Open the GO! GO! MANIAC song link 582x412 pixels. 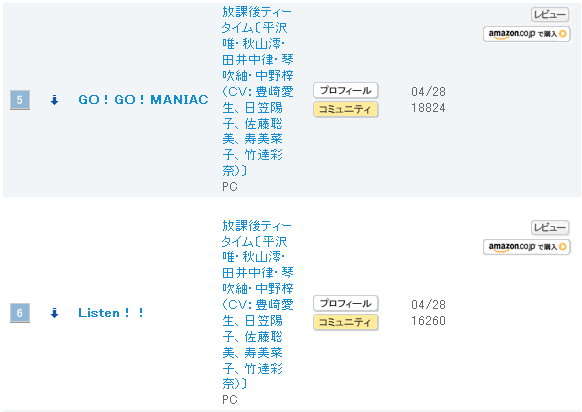[x=143, y=100]
